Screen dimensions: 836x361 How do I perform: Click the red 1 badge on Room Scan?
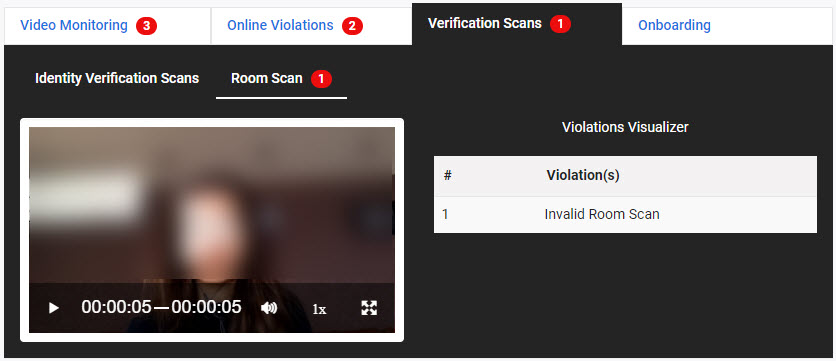point(321,79)
